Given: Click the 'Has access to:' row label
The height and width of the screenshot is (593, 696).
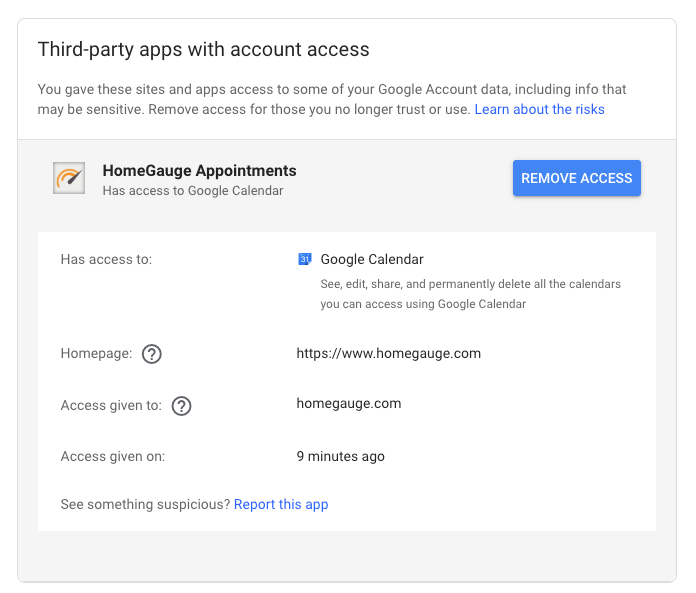Looking at the screenshot, I should [x=106, y=260].
